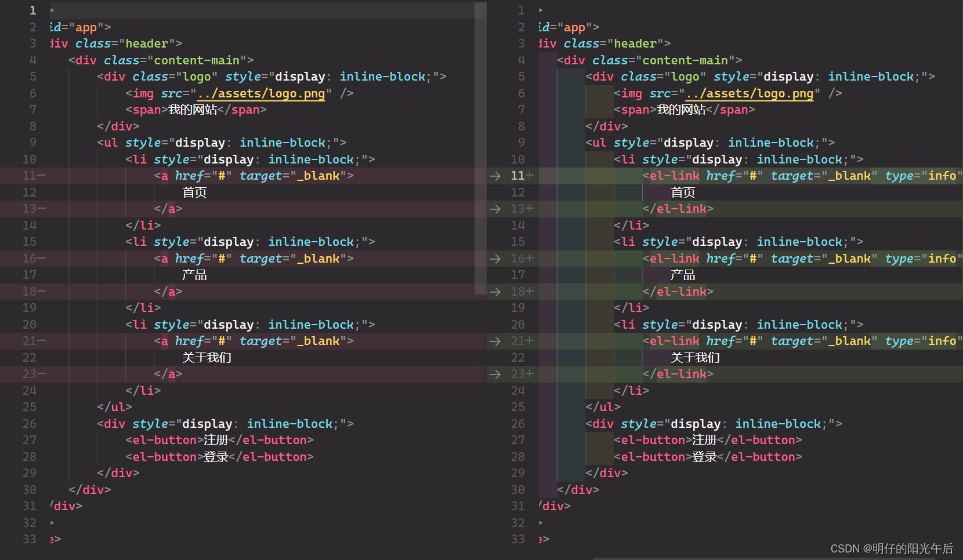Click "</a>" closing tag on left line 18
Image resolution: width=963 pixels, height=560 pixels.
tap(168, 292)
